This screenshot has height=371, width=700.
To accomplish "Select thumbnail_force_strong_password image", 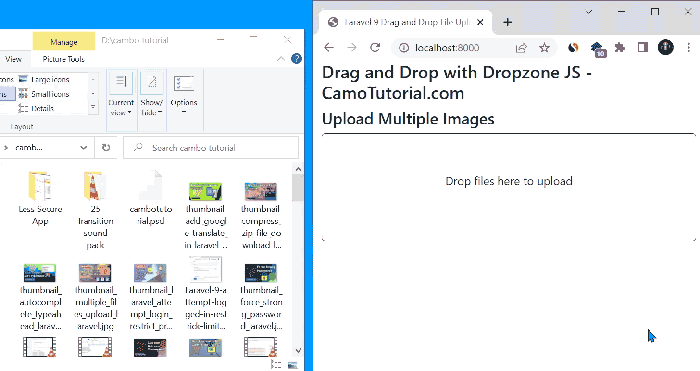I will pyautogui.click(x=261, y=296).
